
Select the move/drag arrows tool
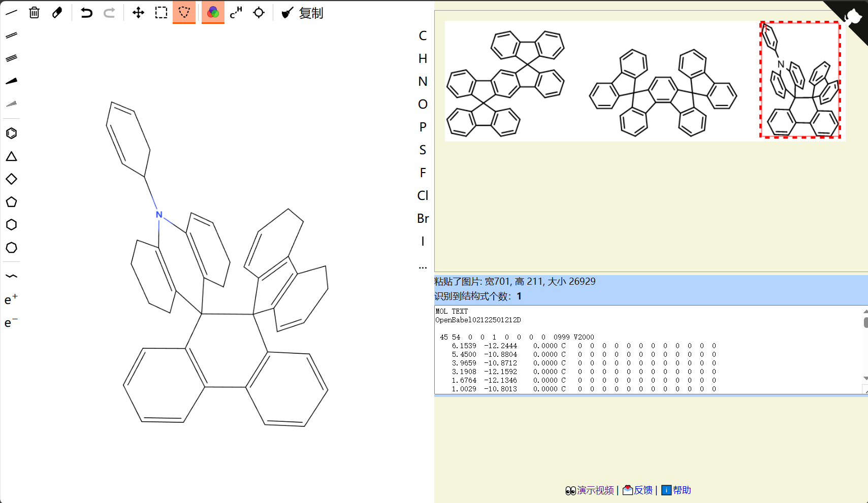point(138,13)
